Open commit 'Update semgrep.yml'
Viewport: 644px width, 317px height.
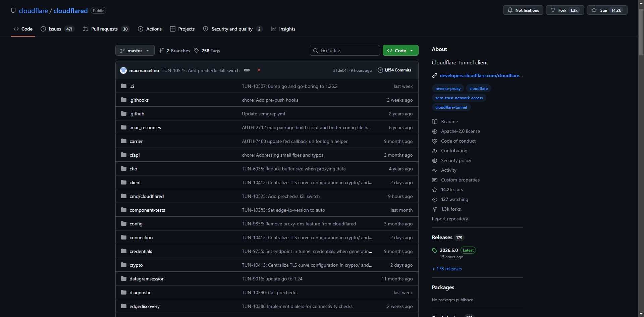pos(263,114)
